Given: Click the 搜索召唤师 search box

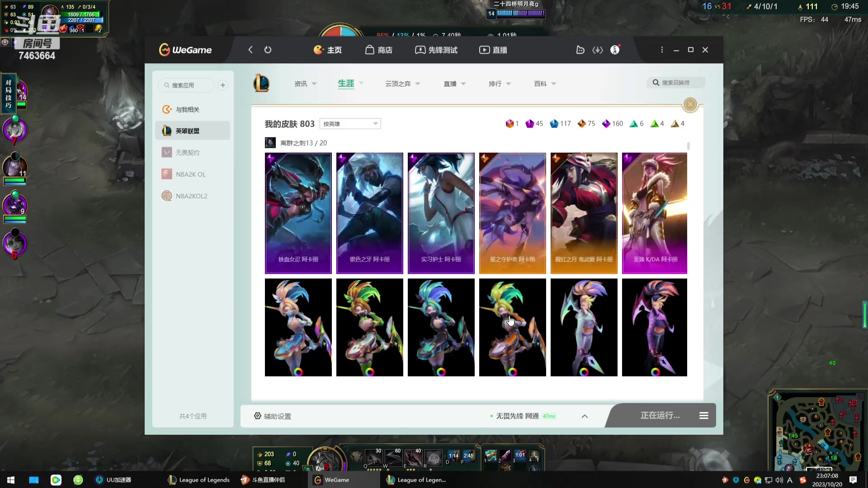Looking at the screenshot, I should click(675, 83).
